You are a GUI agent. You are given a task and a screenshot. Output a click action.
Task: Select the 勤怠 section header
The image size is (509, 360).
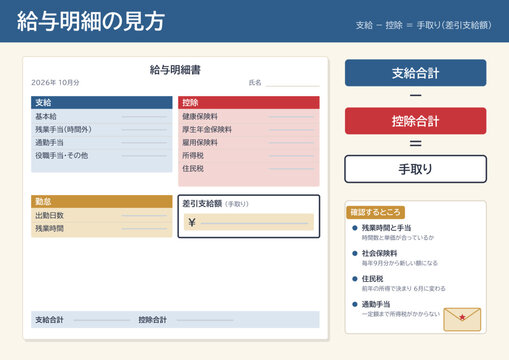click(x=102, y=201)
